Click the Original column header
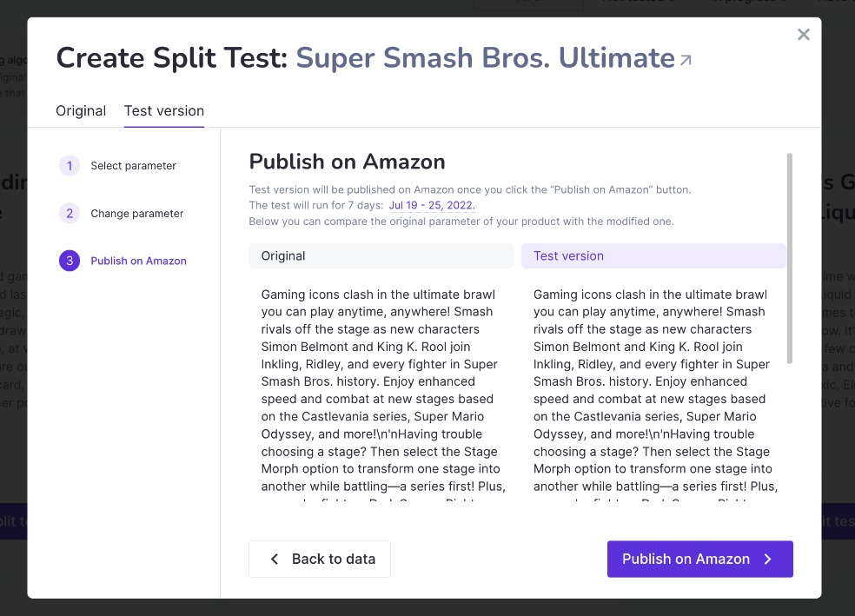The image size is (855, 616). (x=381, y=255)
